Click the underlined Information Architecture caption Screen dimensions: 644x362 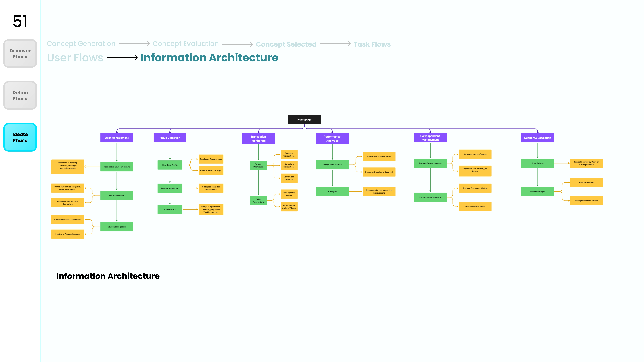tap(108, 276)
